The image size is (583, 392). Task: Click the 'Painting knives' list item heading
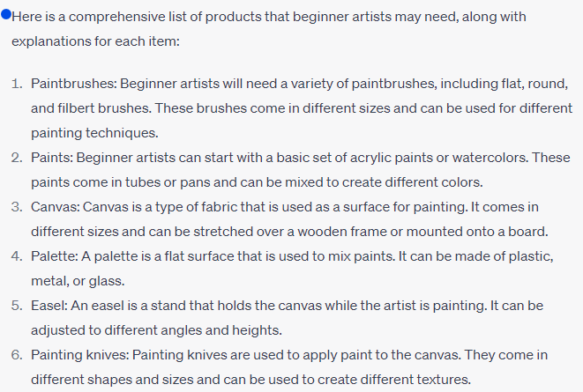pyautogui.click(x=79, y=355)
